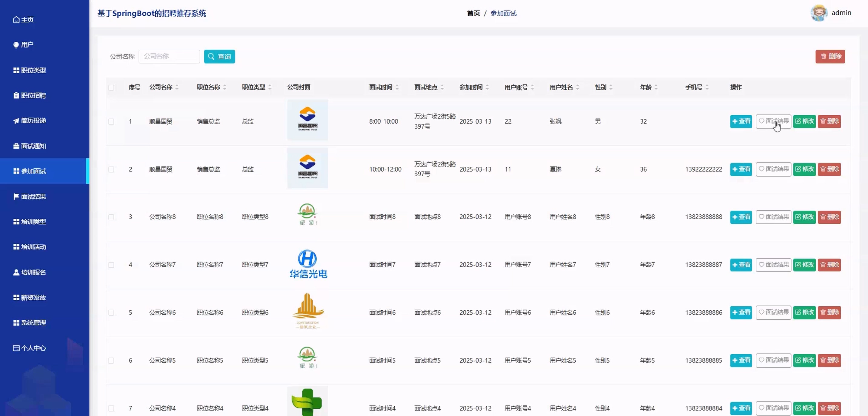Click the 公司名称 search input field

[x=169, y=56]
